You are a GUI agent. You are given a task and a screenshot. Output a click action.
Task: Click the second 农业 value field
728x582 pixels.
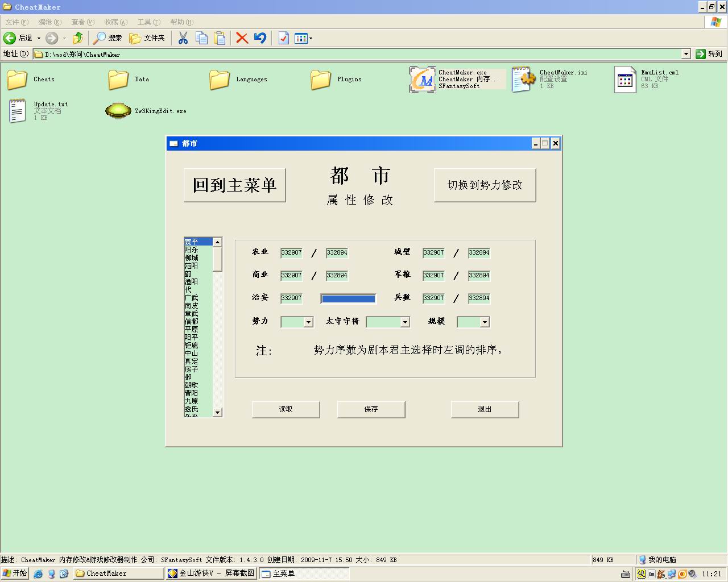tap(337, 253)
